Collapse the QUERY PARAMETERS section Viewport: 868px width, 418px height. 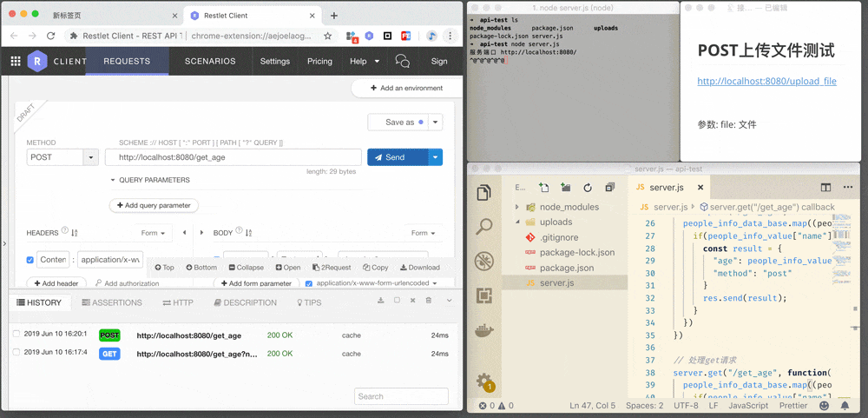(113, 180)
